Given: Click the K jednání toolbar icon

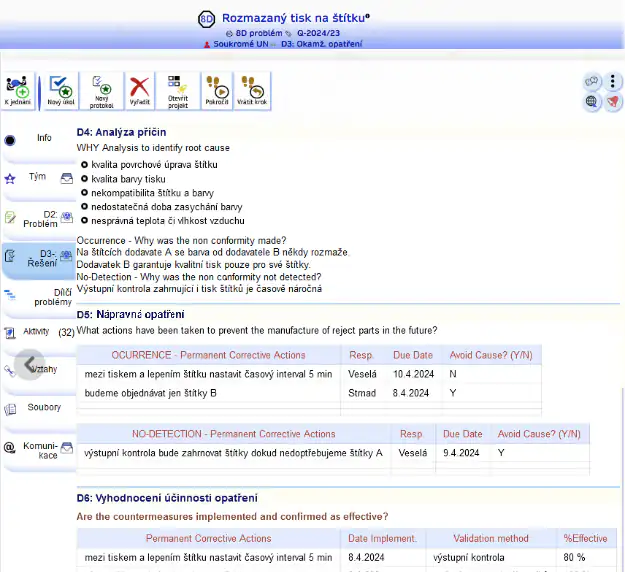Looking at the screenshot, I should (x=17, y=90).
